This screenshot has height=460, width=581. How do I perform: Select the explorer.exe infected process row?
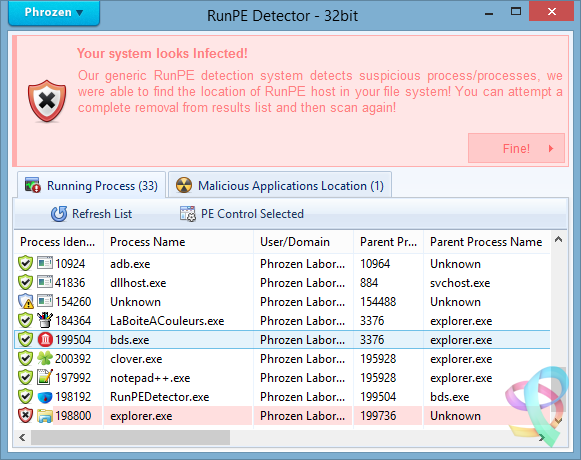click(x=282, y=416)
